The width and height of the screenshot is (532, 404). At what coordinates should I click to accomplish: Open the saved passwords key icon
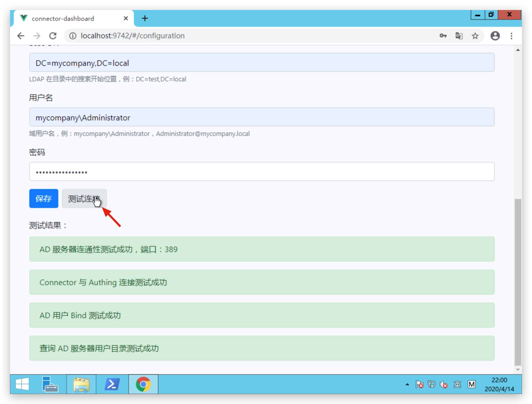443,36
